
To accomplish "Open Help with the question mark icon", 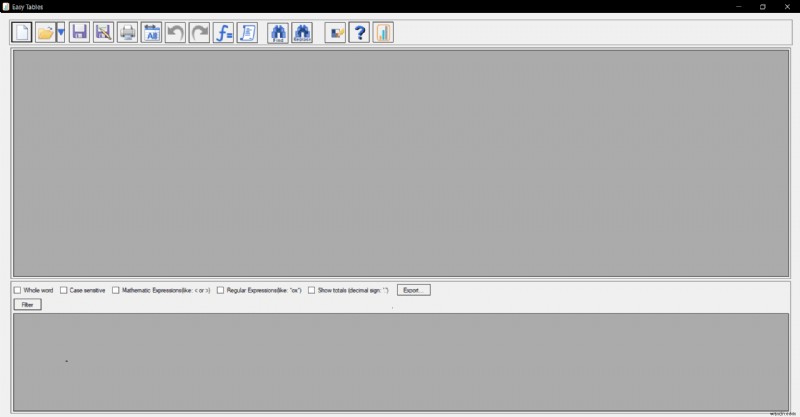I will pos(359,33).
